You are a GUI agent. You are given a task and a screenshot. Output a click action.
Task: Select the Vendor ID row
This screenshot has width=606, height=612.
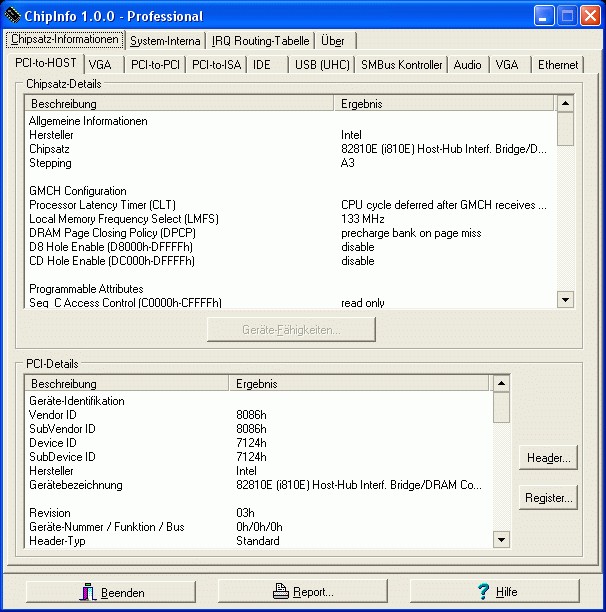pyautogui.click(x=259, y=415)
